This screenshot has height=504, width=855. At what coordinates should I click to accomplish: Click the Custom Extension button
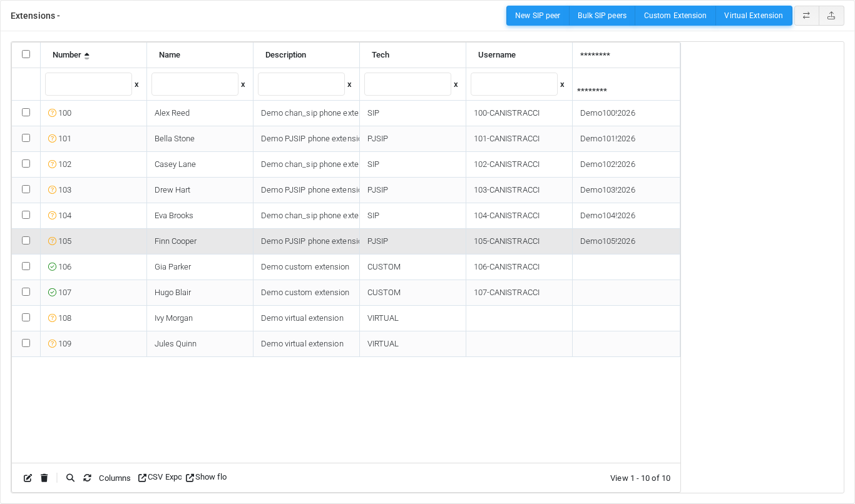coord(675,16)
